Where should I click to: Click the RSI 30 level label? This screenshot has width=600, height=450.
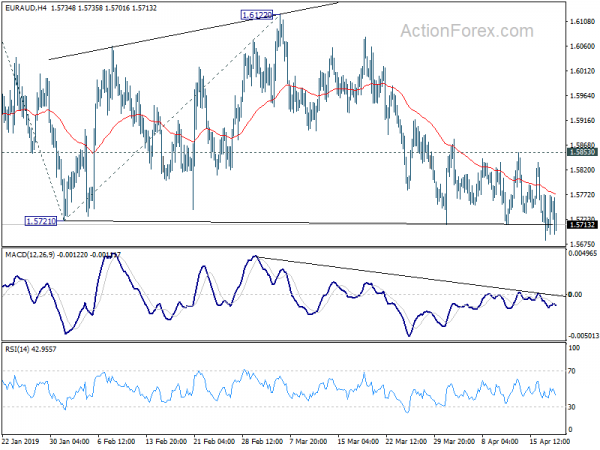(572, 407)
